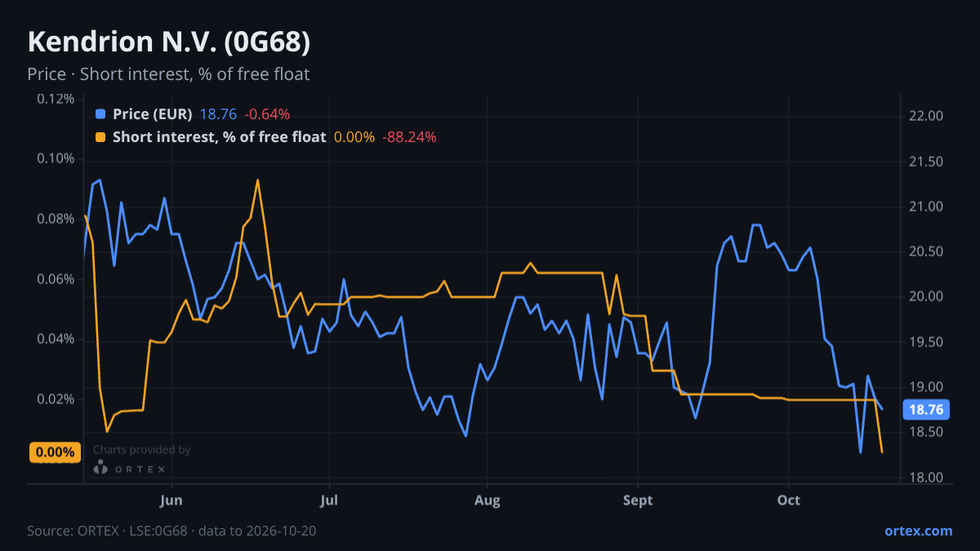Viewport: 980px width, 551px height.
Task: Click the Sept label on the time axis
Action: pyautogui.click(x=638, y=500)
